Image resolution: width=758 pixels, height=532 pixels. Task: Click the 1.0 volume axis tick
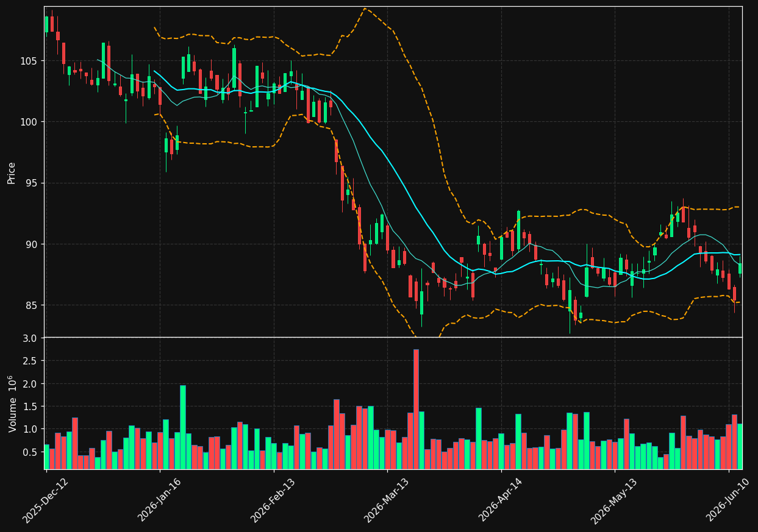30,429
